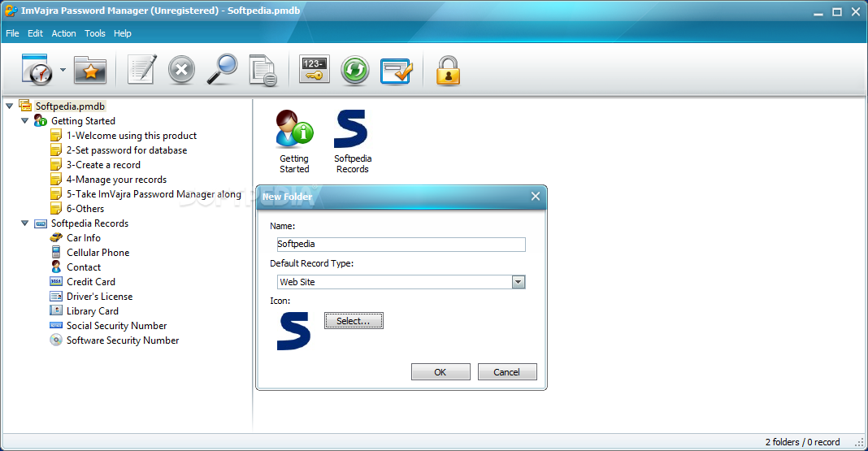Click the edit record notepad icon
868x451 pixels.
point(141,70)
